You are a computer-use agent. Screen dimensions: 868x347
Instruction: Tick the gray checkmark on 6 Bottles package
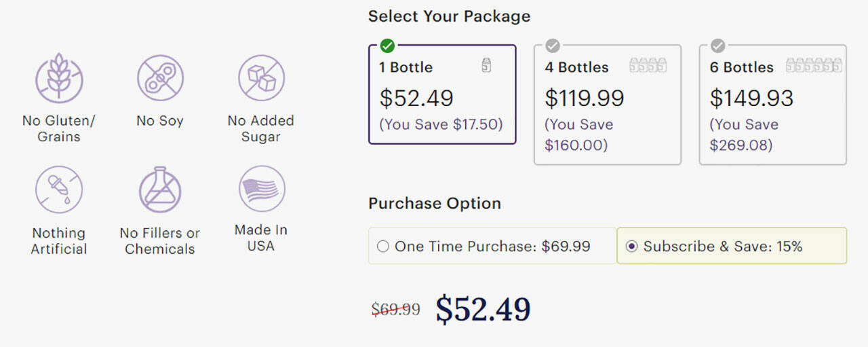717,46
